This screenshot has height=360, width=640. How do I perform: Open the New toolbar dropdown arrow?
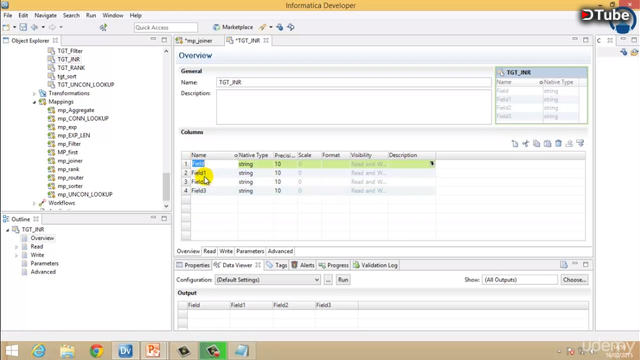(14, 27)
